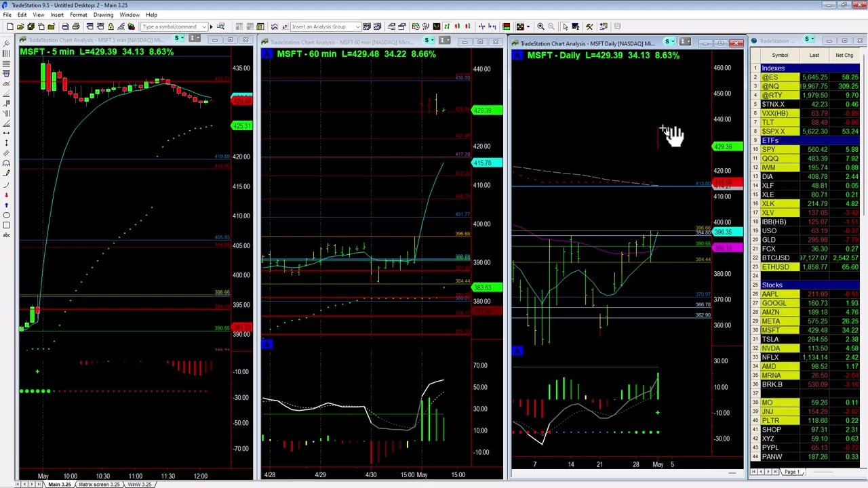
Task: Click the Zoom In magnifier on the toolbar
Action: (x=541, y=26)
